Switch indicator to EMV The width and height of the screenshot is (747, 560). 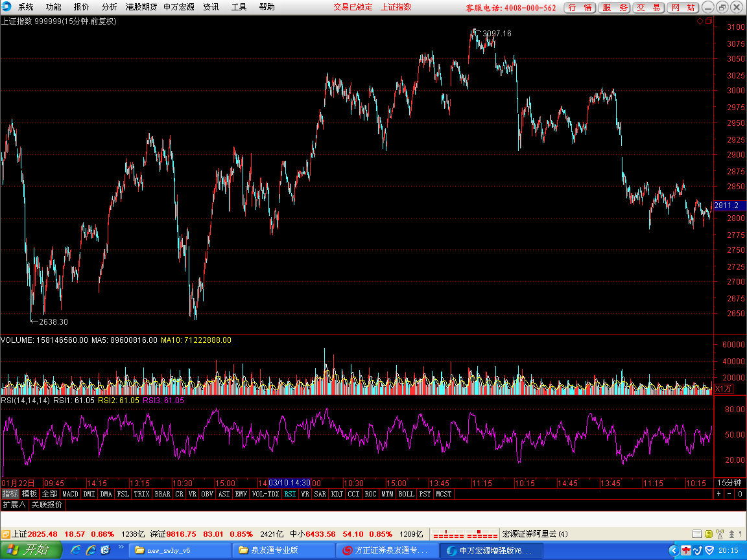tap(241, 494)
